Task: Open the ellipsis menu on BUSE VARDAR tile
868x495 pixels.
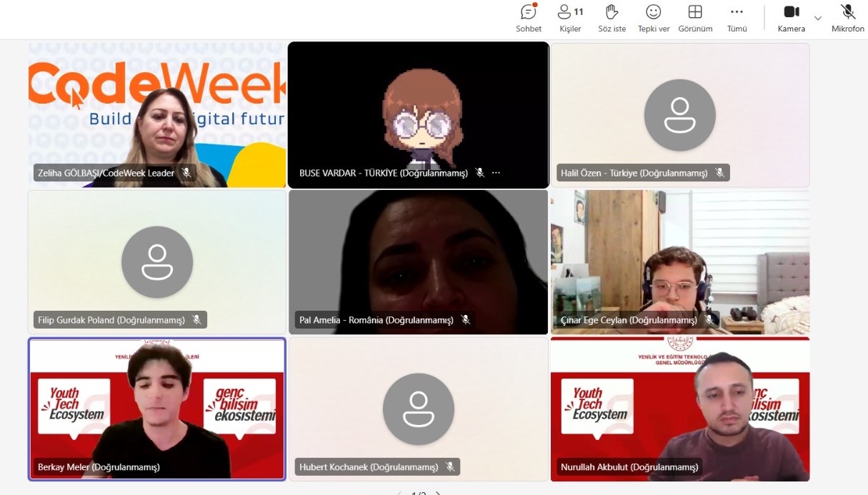Action: point(496,173)
